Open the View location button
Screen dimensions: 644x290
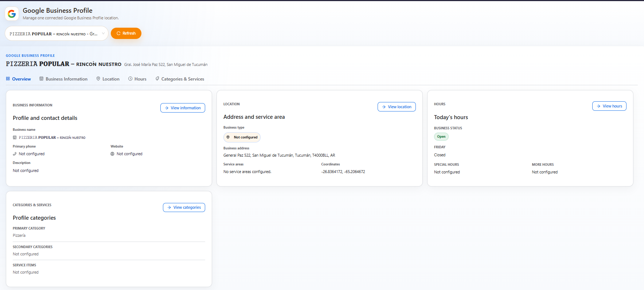tap(397, 107)
